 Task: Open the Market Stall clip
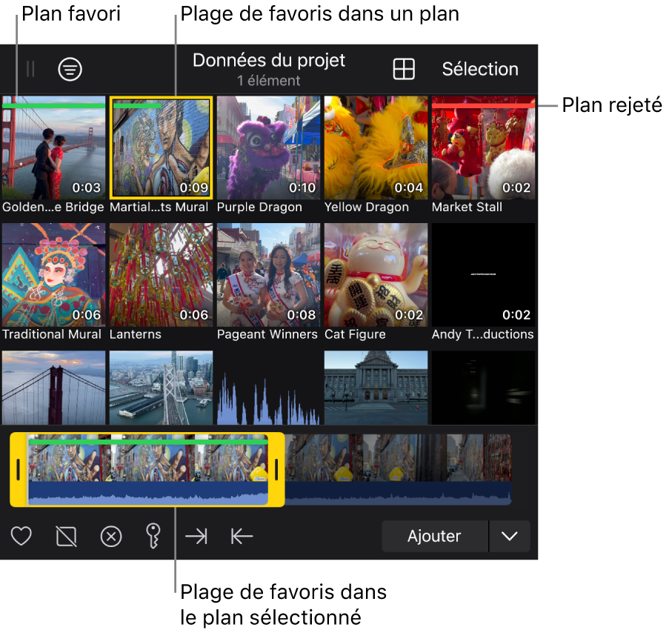[483, 148]
